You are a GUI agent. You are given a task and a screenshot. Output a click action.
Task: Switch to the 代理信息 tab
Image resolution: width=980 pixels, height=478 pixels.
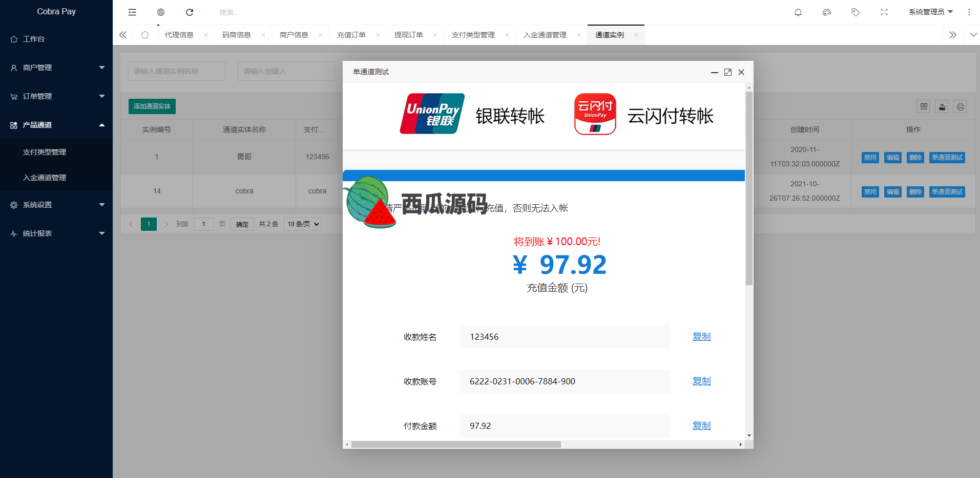(179, 35)
